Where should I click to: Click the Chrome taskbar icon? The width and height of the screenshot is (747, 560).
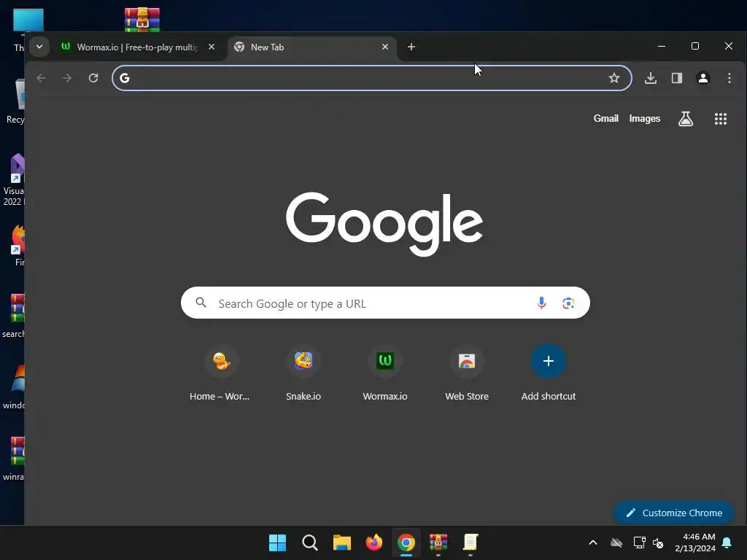coord(406,542)
